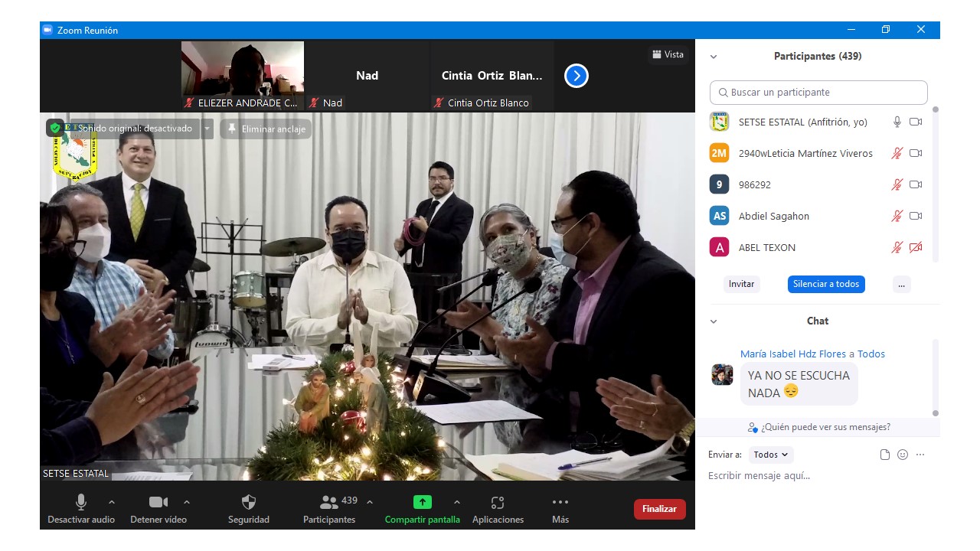Click María Isabel's chat avatar
The width and height of the screenshot is (980, 551).
pos(722,375)
